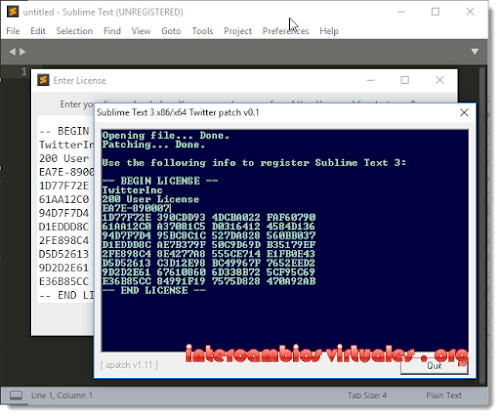500x416 pixels.
Task: Toggle the side bar status icon
Action: 16,395
